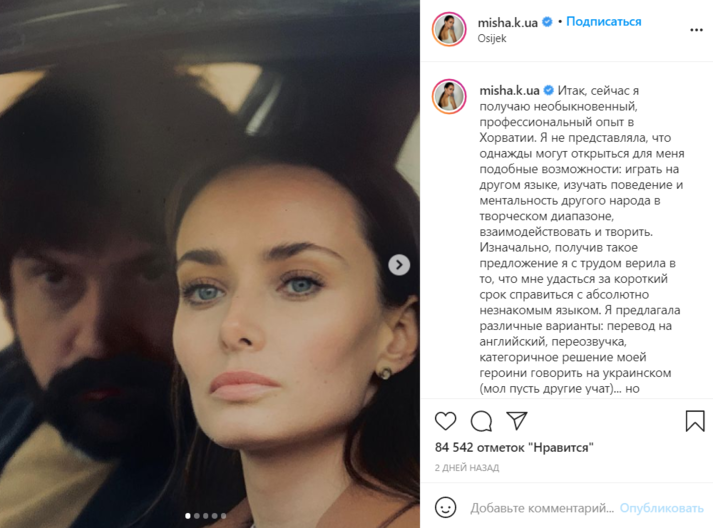Click the Подписаться follow link
This screenshot has width=713, height=528.
[603, 21]
